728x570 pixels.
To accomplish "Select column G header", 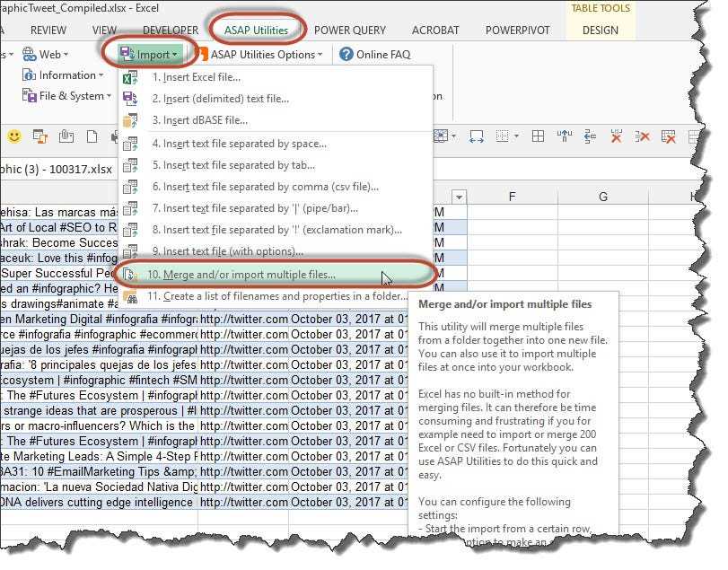I will point(602,197).
